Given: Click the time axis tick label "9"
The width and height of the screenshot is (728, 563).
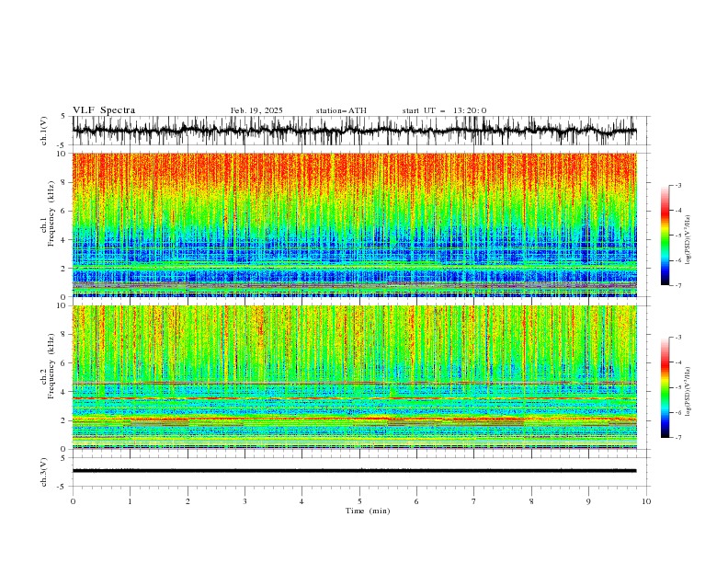Looking at the screenshot, I should [588, 501].
